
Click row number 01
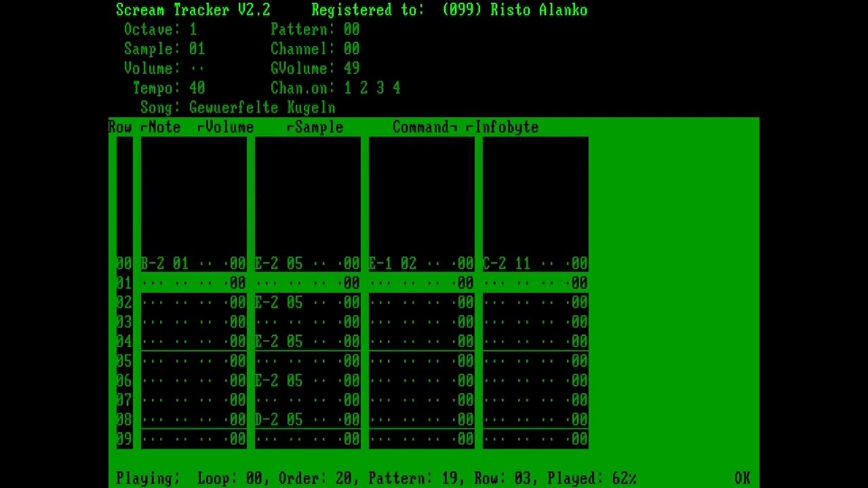click(124, 283)
